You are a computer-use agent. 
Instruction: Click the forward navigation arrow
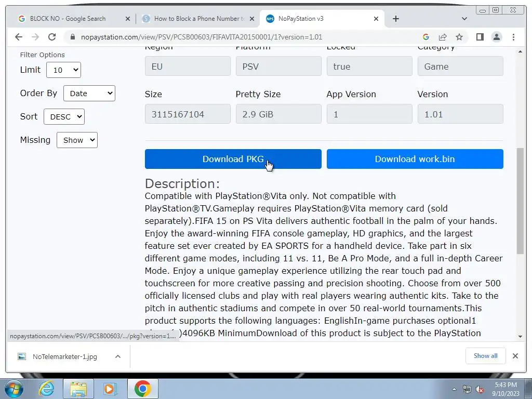(35, 37)
